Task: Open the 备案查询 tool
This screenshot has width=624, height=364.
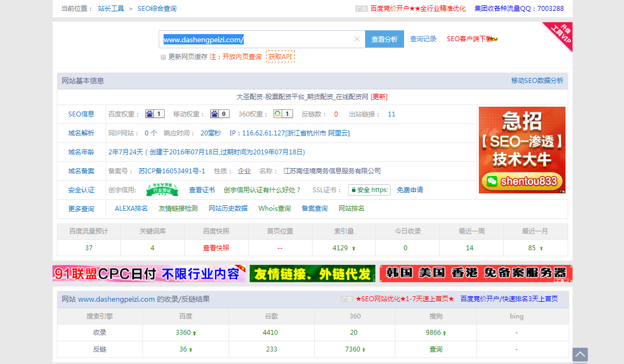Action: [314, 209]
